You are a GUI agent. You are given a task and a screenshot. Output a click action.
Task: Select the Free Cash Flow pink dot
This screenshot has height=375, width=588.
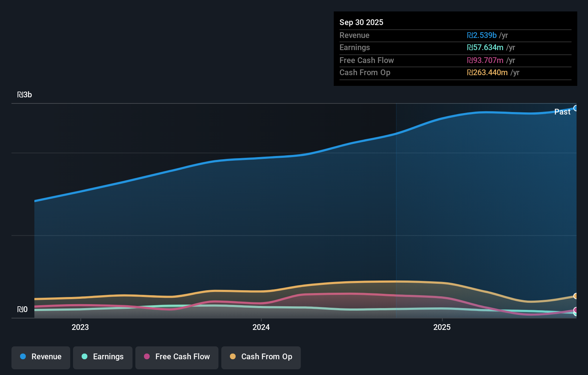[x=146, y=356]
